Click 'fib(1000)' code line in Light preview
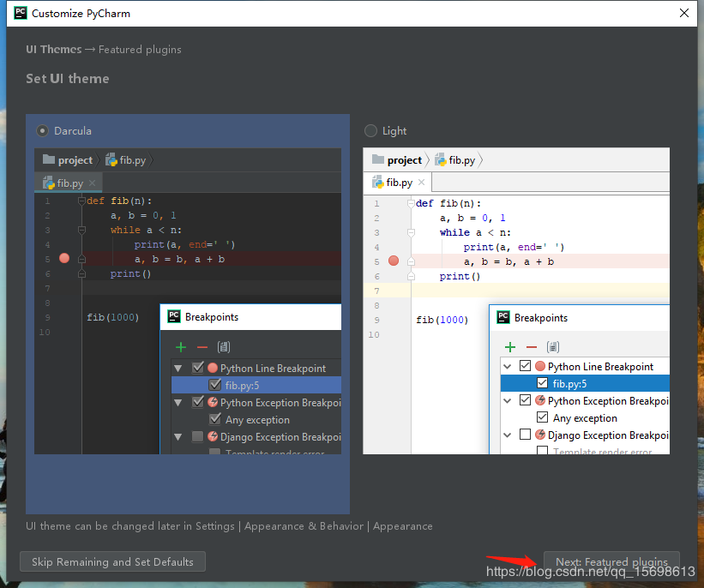 point(442,320)
